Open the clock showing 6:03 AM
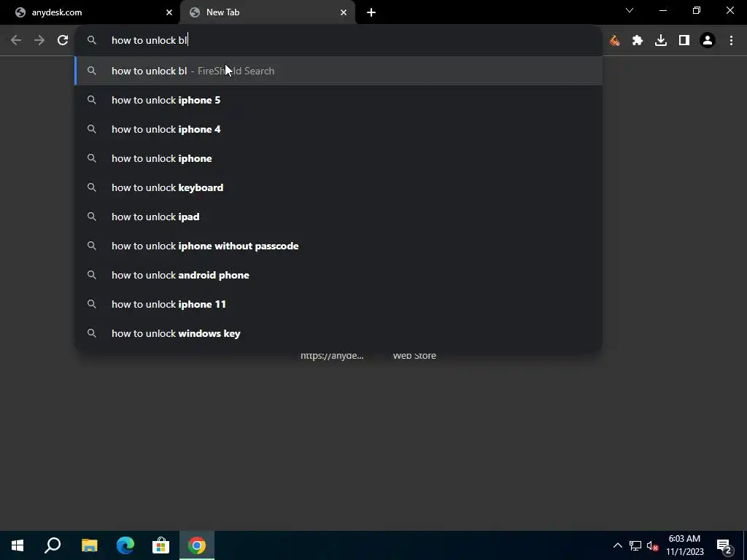Viewport: 747px width, 560px height. click(x=684, y=545)
